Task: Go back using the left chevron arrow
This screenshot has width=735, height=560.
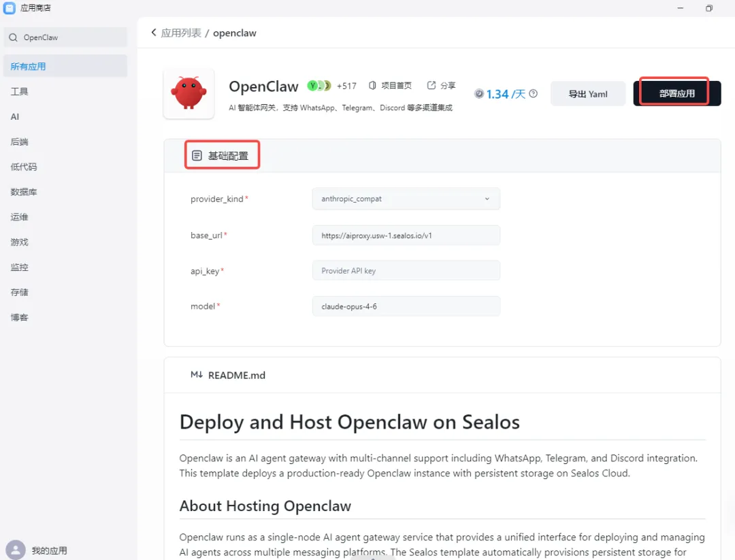Action: click(x=153, y=33)
